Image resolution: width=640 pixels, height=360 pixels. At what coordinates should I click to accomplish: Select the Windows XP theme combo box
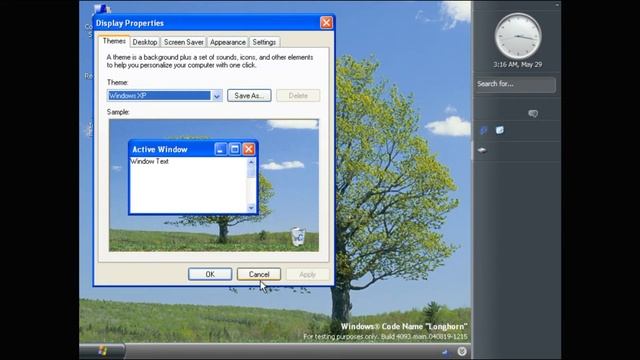coord(164,96)
